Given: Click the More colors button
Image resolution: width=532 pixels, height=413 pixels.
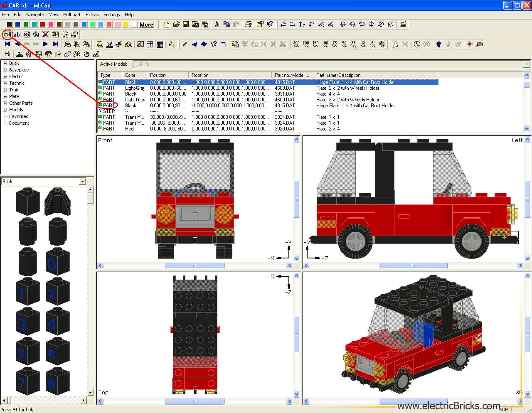Looking at the screenshot, I should tap(147, 25).
